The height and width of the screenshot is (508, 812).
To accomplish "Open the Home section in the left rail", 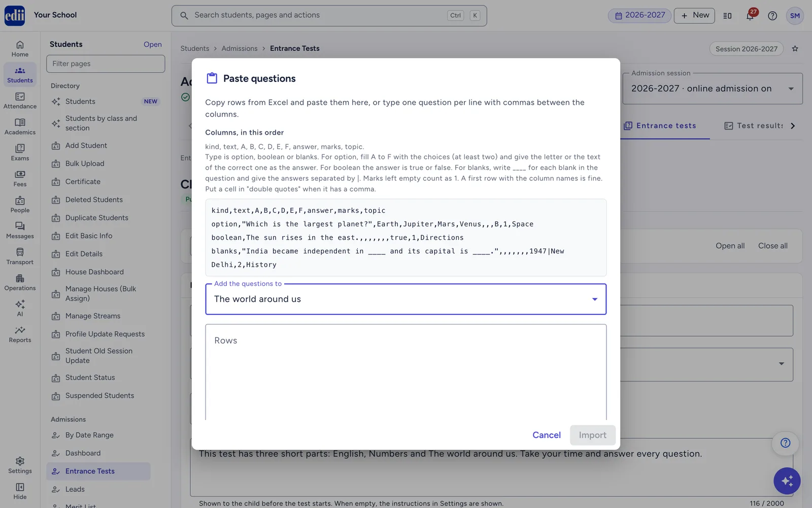I will click(x=20, y=49).
